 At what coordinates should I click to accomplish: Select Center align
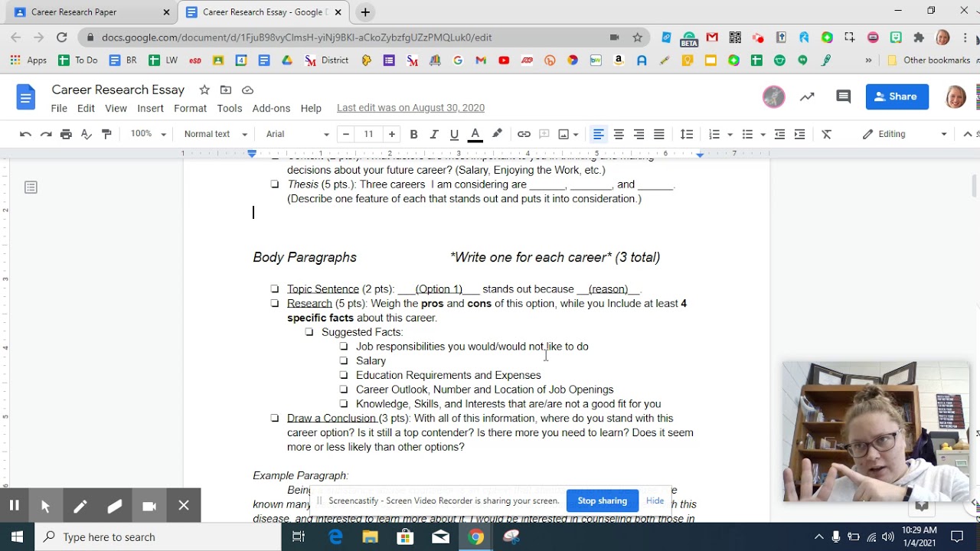point(619,134)
